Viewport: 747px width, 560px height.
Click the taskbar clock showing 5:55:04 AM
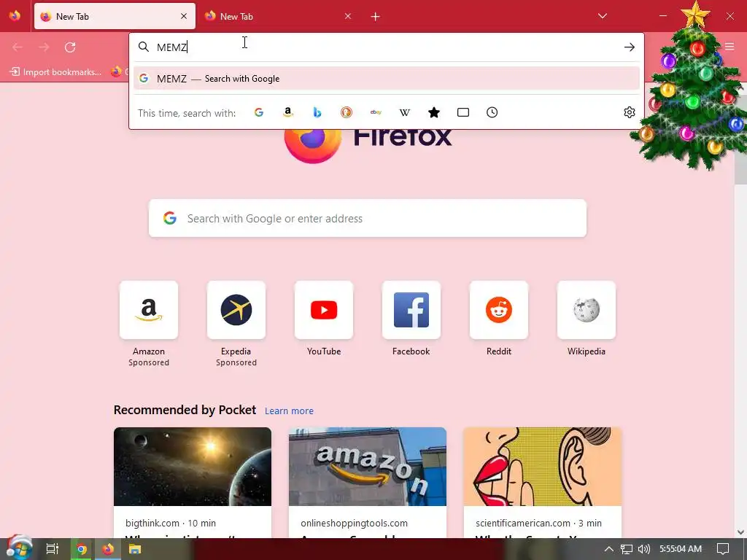(681, 549)
